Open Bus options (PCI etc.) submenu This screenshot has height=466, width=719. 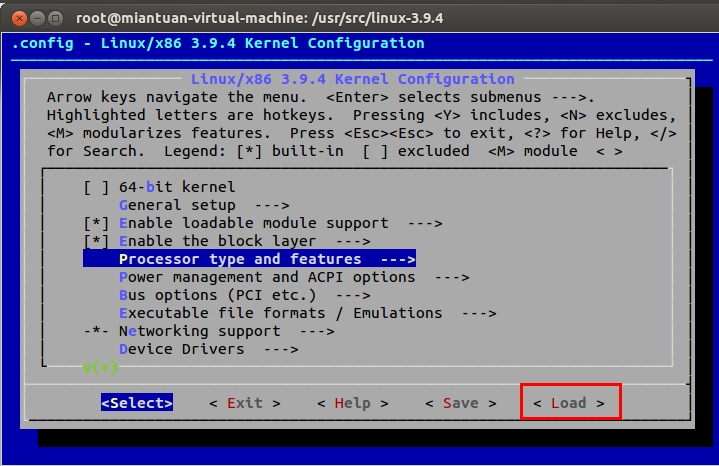pos(244,295)
